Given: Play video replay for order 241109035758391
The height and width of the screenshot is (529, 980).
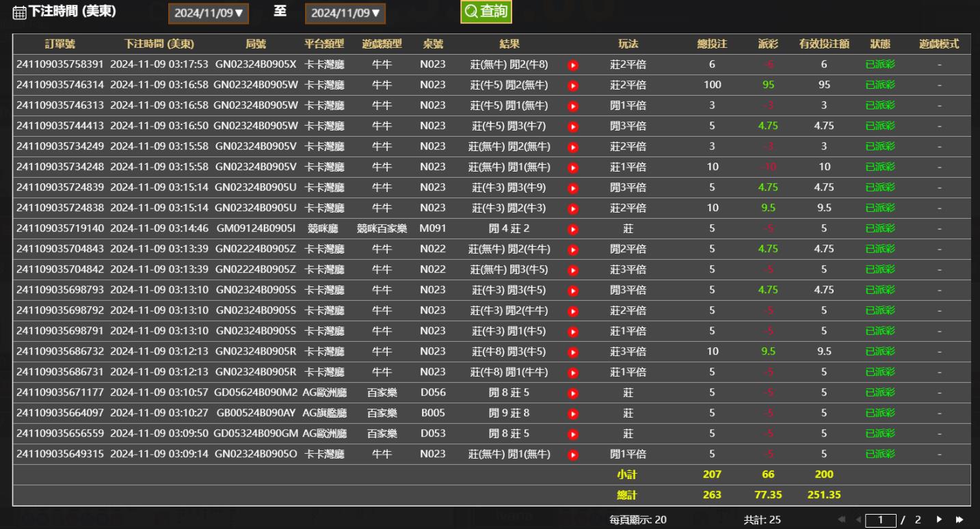Looking at the screenshot, I should (573, 65).
